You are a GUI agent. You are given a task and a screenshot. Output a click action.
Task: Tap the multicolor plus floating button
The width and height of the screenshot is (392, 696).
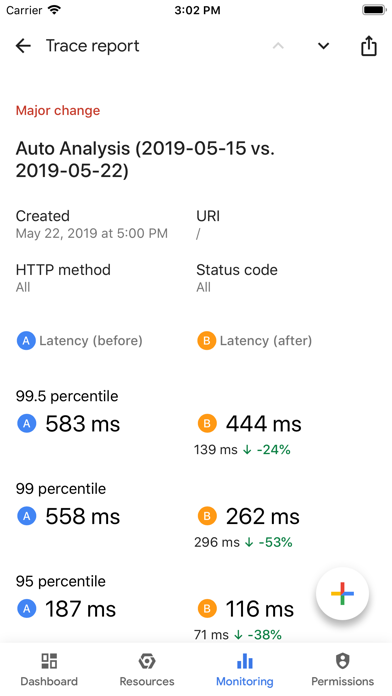click(x=342, y=593)
